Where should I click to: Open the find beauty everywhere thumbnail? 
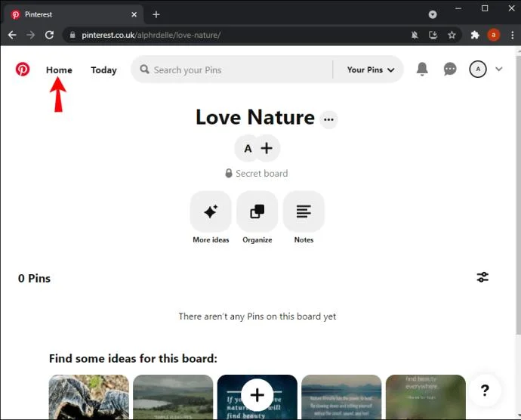point(425,397)
